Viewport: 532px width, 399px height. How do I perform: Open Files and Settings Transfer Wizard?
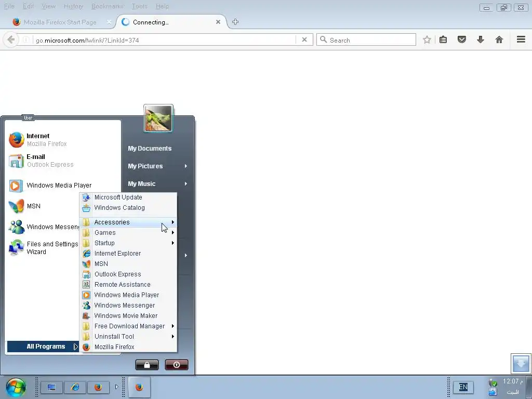[x=43, y=248]
